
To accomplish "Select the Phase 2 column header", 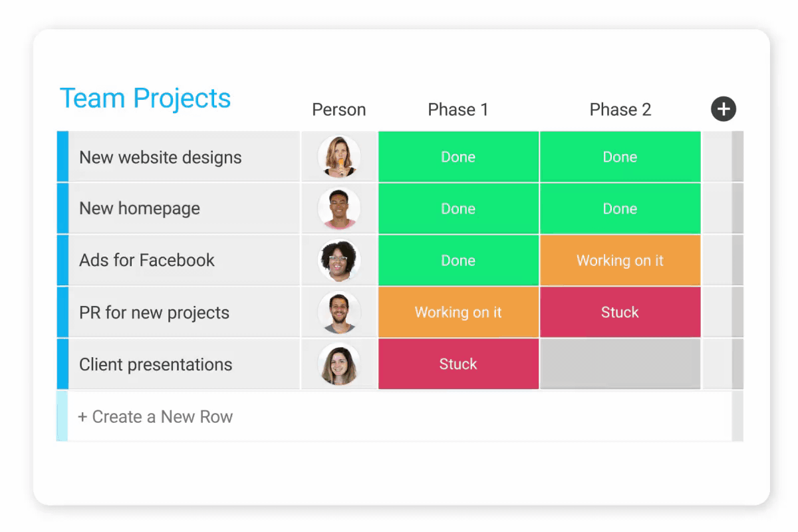I will pyautogui.click(x=620, y=110).
